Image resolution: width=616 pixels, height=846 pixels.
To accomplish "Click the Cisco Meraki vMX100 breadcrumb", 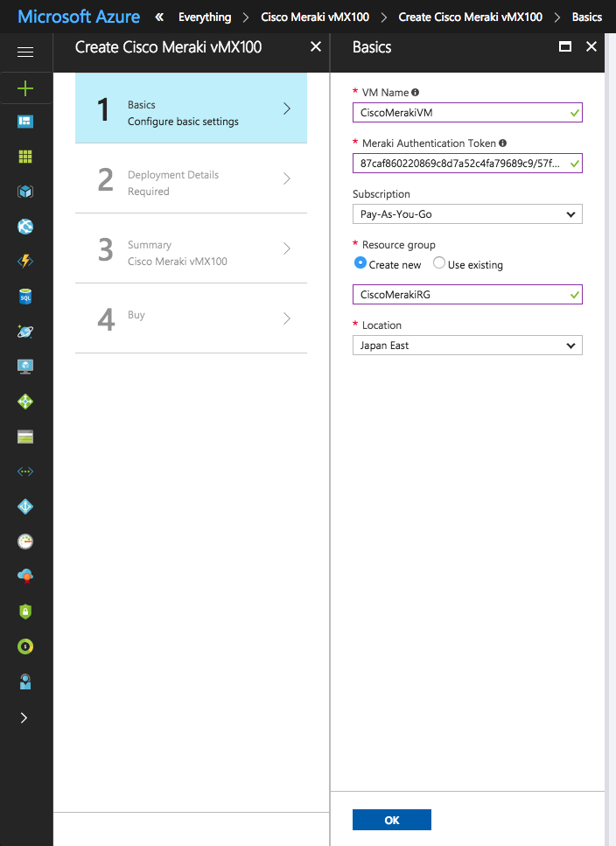I will point(315,17).
